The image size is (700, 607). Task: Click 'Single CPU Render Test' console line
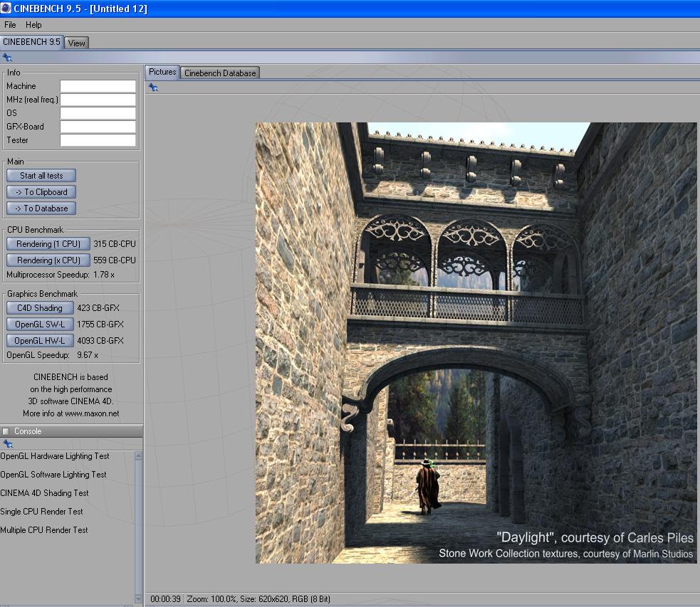coord(41,512)
